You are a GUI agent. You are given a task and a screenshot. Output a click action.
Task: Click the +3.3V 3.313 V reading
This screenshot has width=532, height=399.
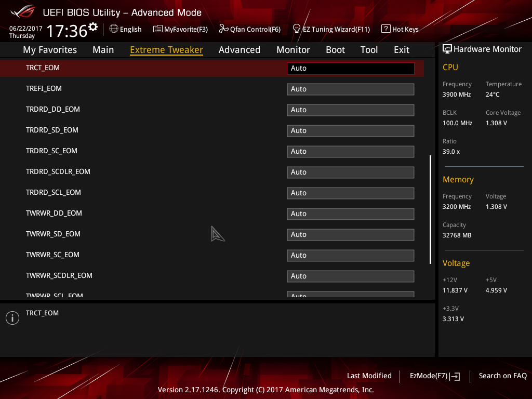(453, 319)
